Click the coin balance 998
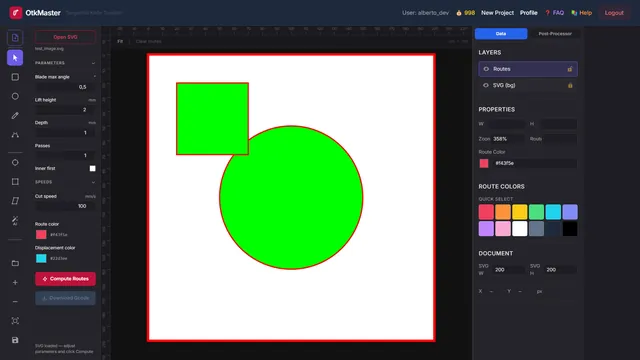Viewport: 640px width, 360px height. point(466,13)
